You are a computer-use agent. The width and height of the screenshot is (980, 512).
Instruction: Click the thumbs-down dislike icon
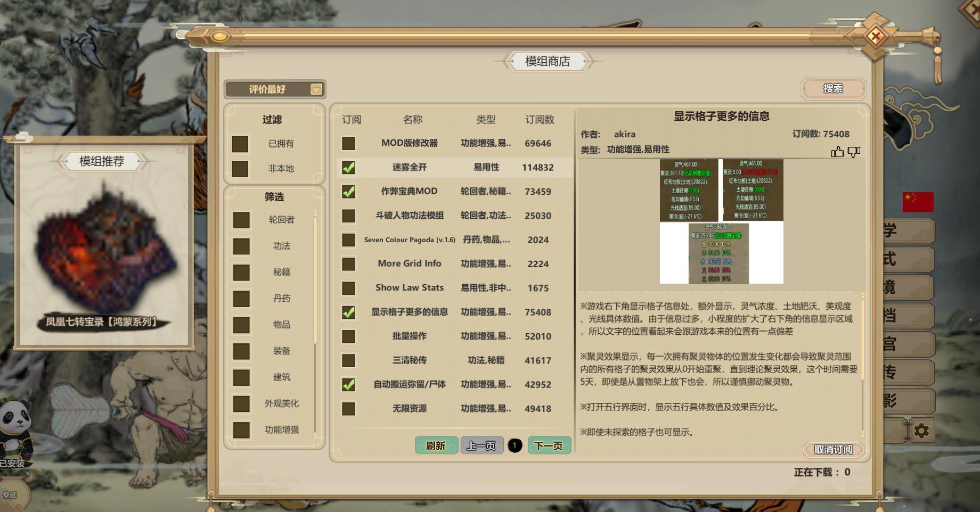(854, 152)
